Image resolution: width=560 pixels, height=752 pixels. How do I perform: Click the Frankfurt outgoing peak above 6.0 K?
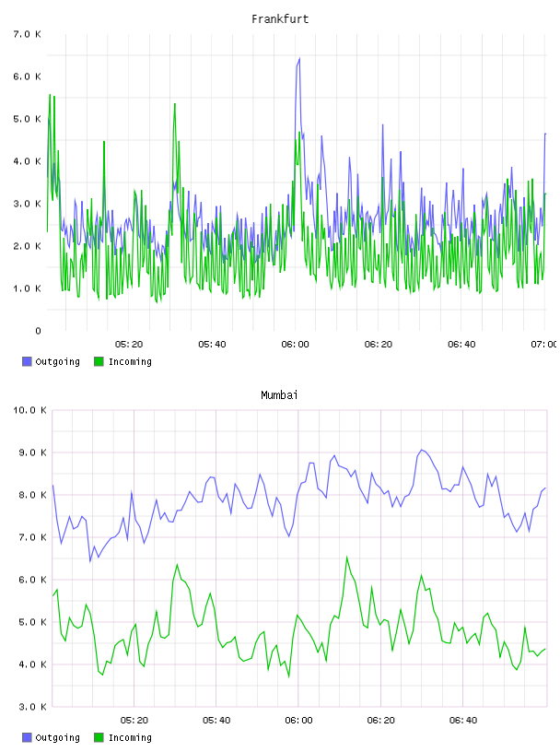pos(298,60)
